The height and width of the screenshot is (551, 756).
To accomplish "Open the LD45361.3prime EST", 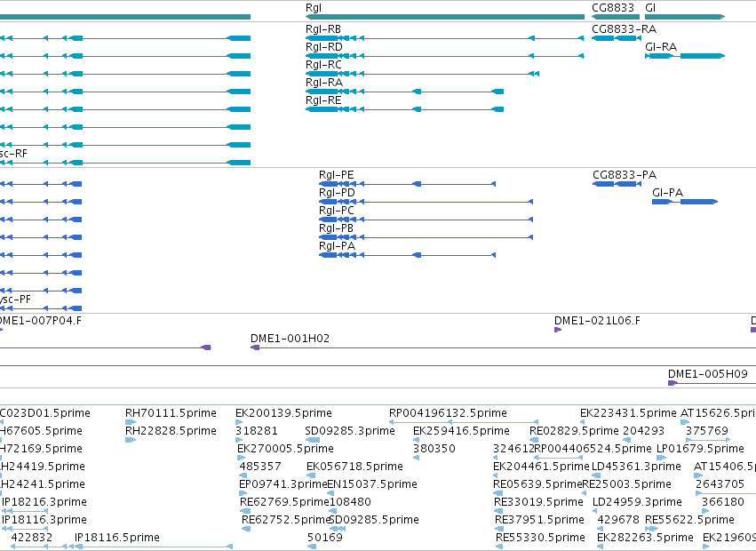I will (596, 475).
